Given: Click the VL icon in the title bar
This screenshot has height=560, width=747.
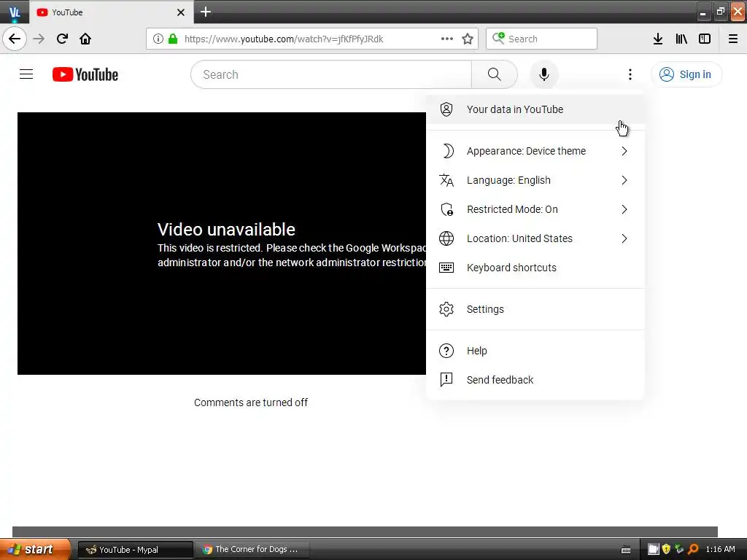Looking at the screenshot, I should [x=15, y=12].
